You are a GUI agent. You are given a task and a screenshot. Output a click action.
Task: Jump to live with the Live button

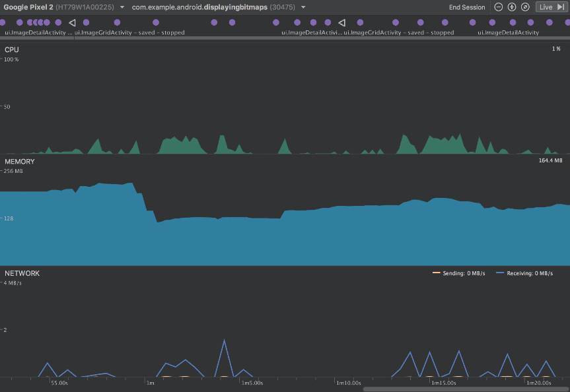pyautogui.click(x=552, y=7)
